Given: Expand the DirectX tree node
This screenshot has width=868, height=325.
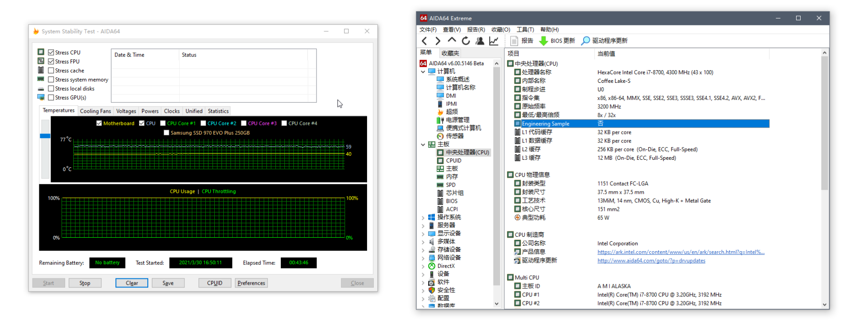Looking at the screenshot, I should click(x=423, y=266).
